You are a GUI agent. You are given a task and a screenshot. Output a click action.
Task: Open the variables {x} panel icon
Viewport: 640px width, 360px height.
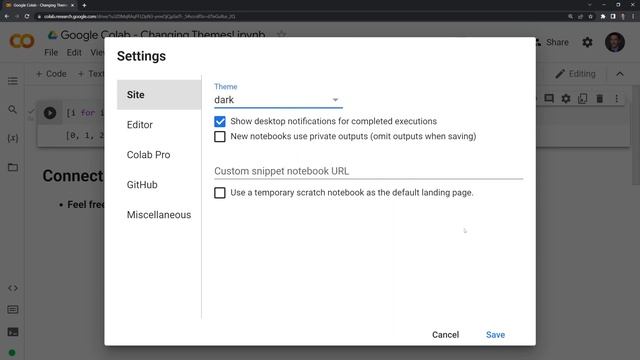[x=13, y=138]
